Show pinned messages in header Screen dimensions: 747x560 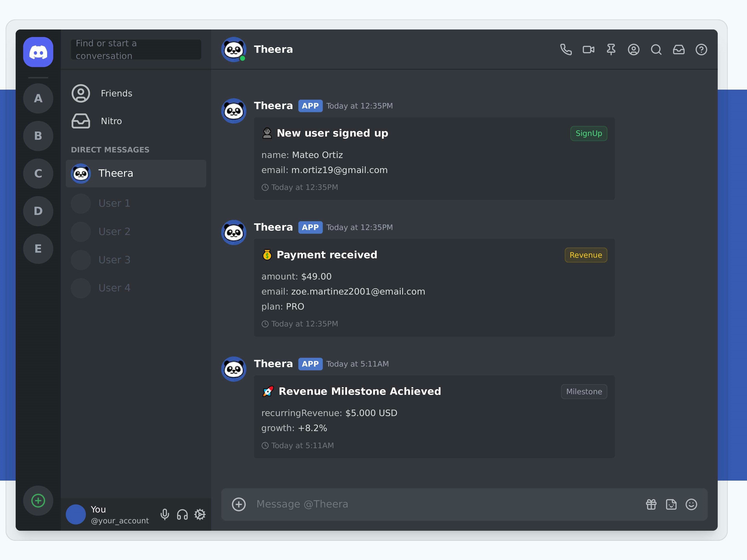(x=611, y=50)
